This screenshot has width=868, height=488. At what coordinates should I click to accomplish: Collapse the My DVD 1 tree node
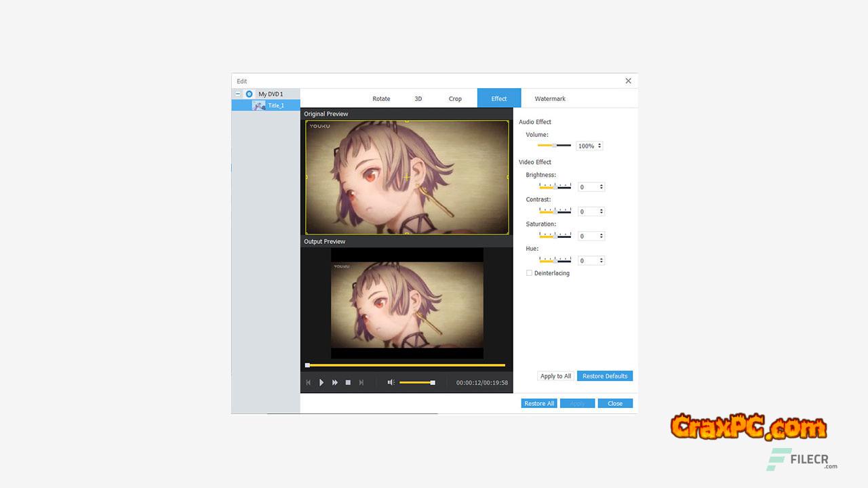[x=238, y=94]
